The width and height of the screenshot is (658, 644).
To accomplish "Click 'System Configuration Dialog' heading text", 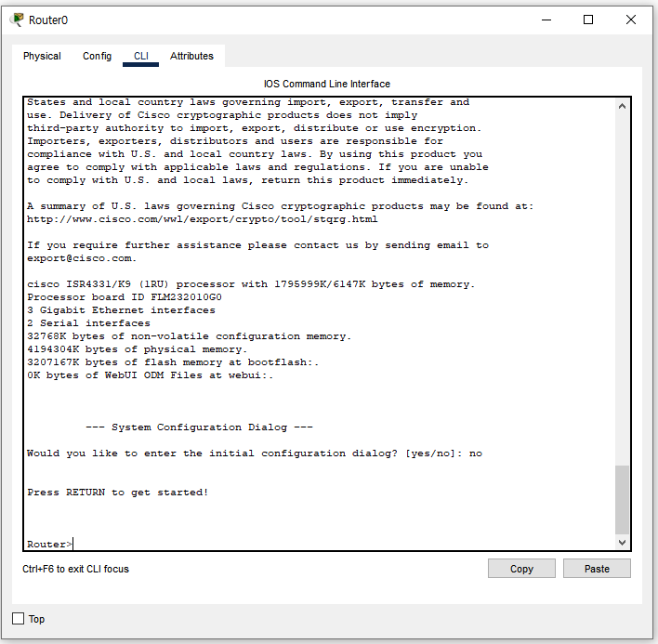I will coord(199,427).
